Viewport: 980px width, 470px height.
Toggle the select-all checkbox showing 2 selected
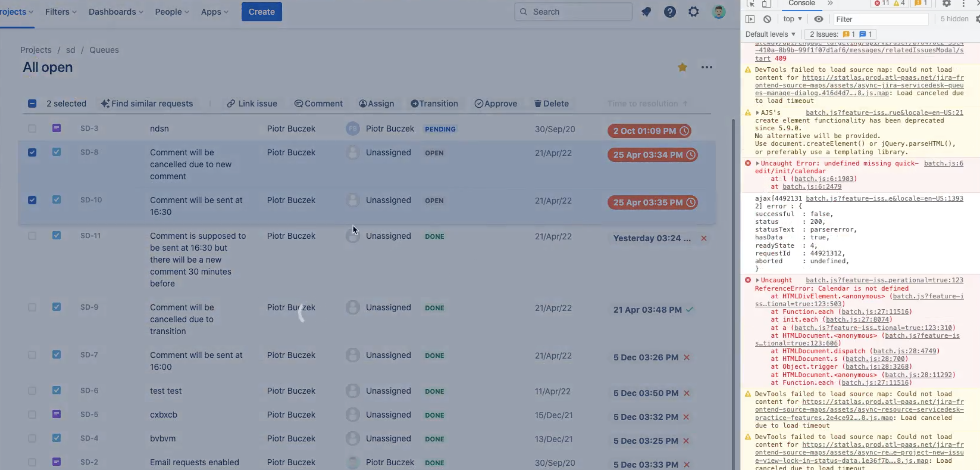click(x=32, y=104)
